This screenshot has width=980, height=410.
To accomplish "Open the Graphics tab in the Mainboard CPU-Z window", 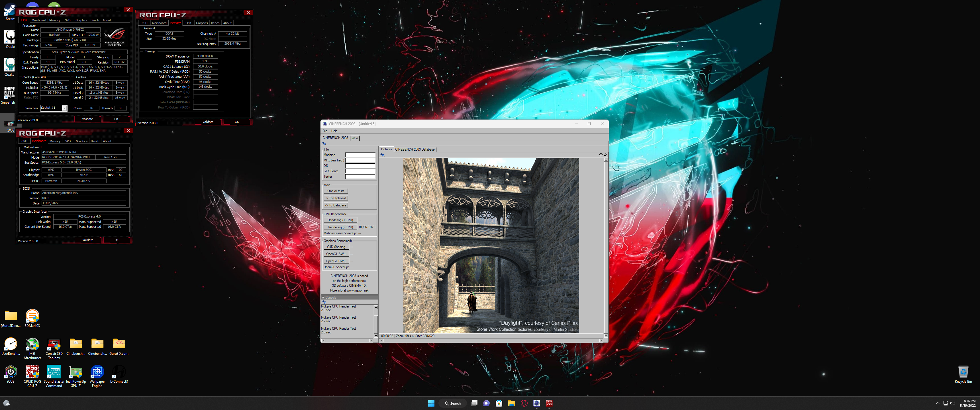I will (81, 141).
